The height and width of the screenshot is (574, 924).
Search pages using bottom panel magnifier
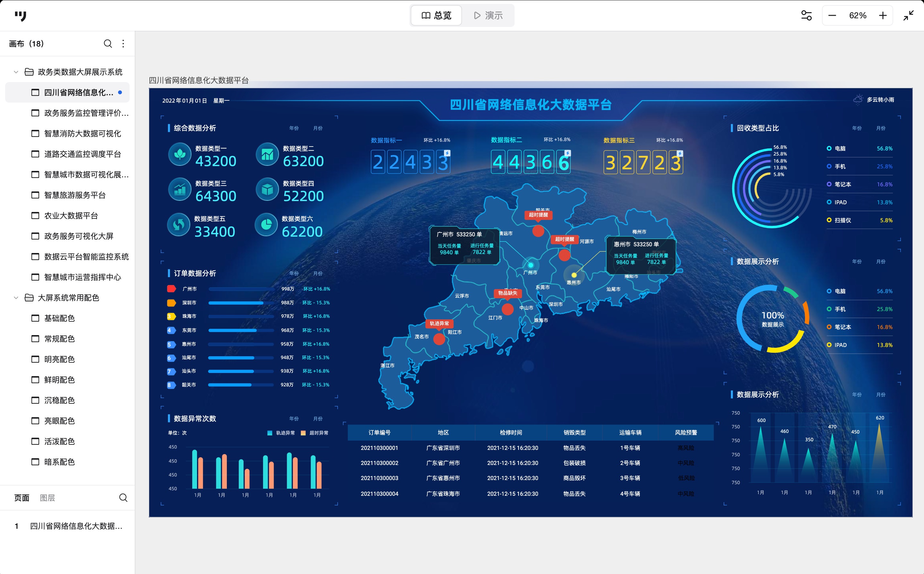[123, 498]
